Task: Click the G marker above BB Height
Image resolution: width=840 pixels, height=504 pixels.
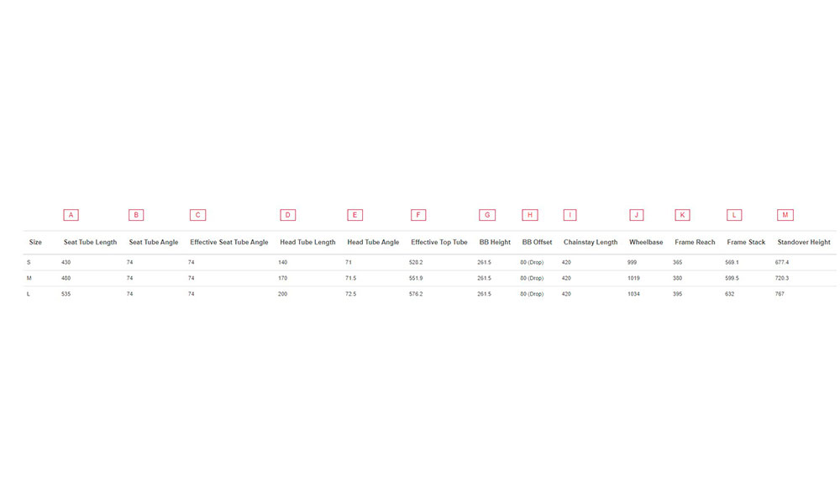Action: 487,215
